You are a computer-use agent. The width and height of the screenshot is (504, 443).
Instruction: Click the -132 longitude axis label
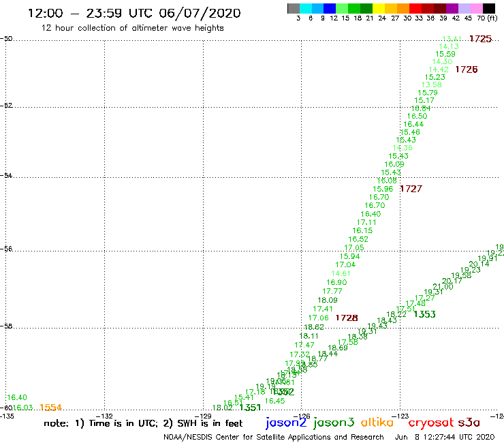104,416
